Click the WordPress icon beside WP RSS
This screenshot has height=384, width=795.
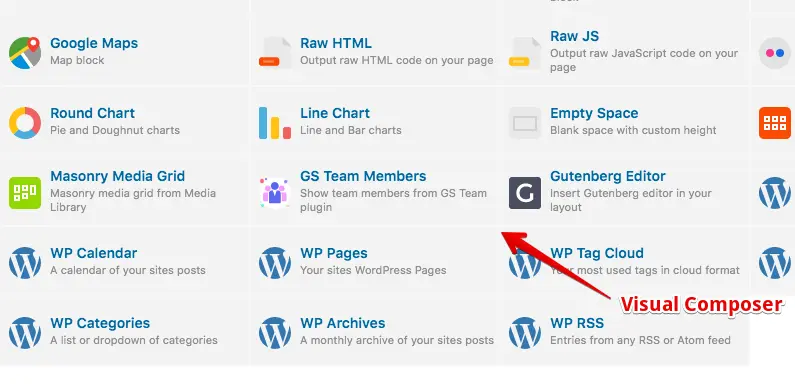coord(525,333)
